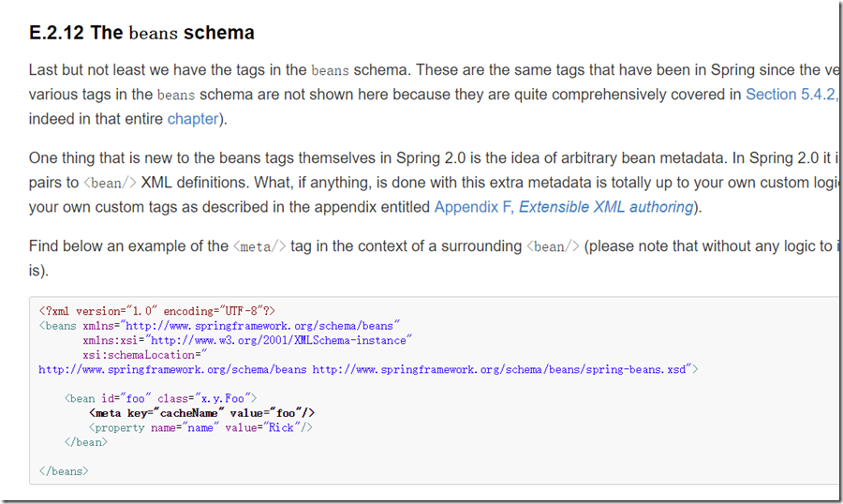Click the inline beans code in first sentence
The image size is (843, 504).
pos(330,70)
